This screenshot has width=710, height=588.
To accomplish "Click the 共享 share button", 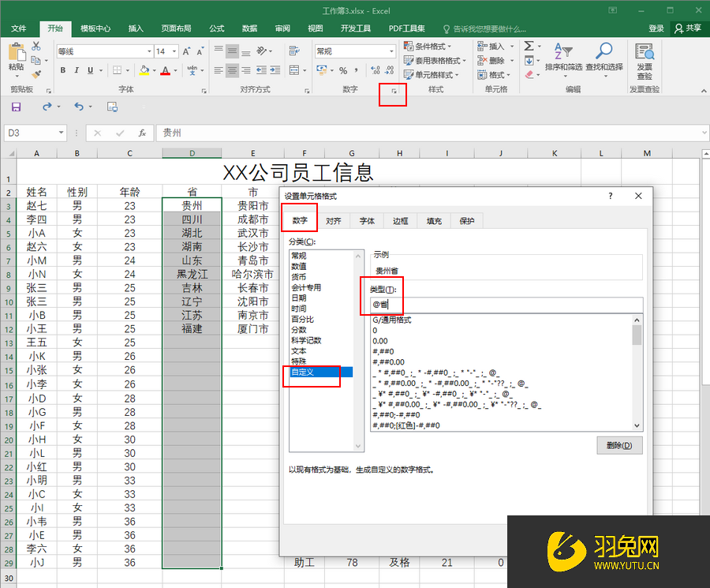I will coord(688,28).
